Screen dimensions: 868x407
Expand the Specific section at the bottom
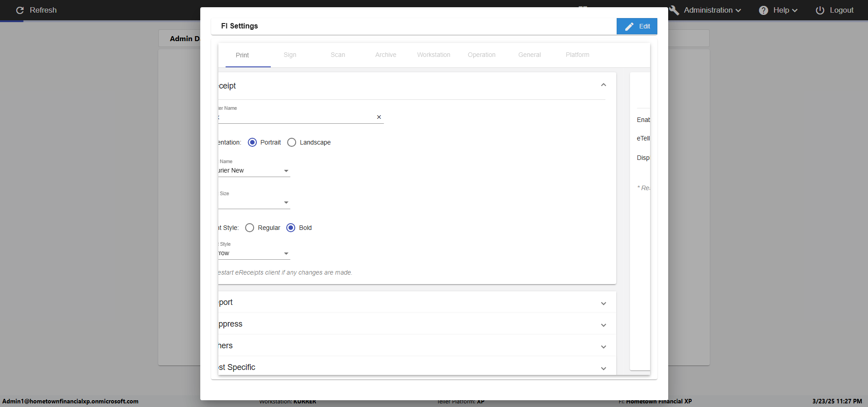click(603, 368)
